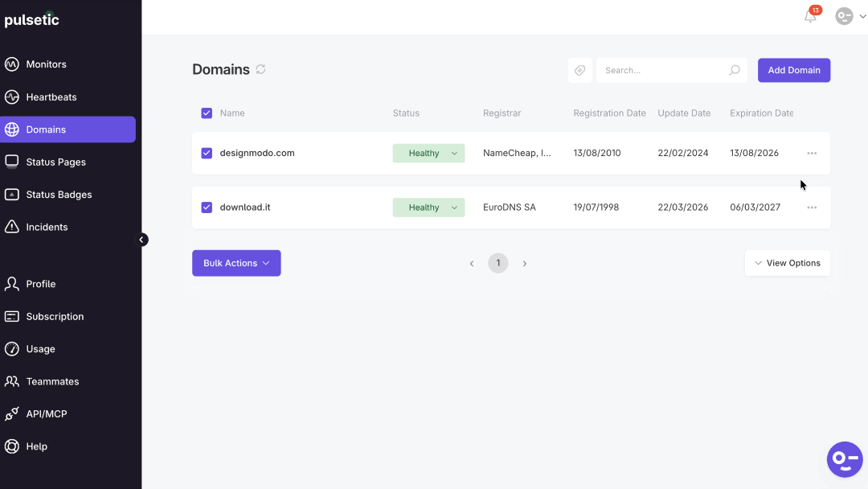868x489 pixels.
Task: Click the Registrar column header
Action: coord(502,113)
